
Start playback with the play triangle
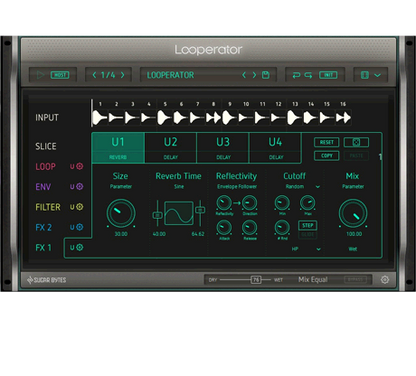(x=40, y=75)
